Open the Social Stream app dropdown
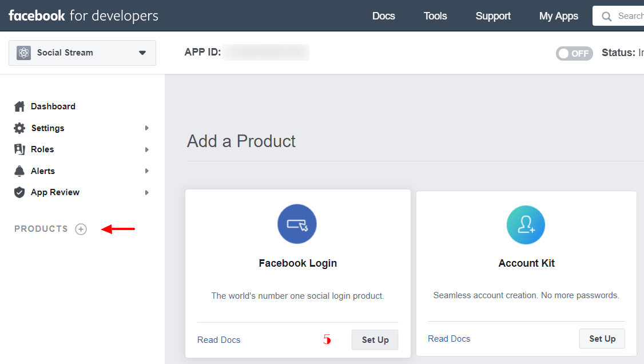Screen dimensions: 644x364 point(82,53)
